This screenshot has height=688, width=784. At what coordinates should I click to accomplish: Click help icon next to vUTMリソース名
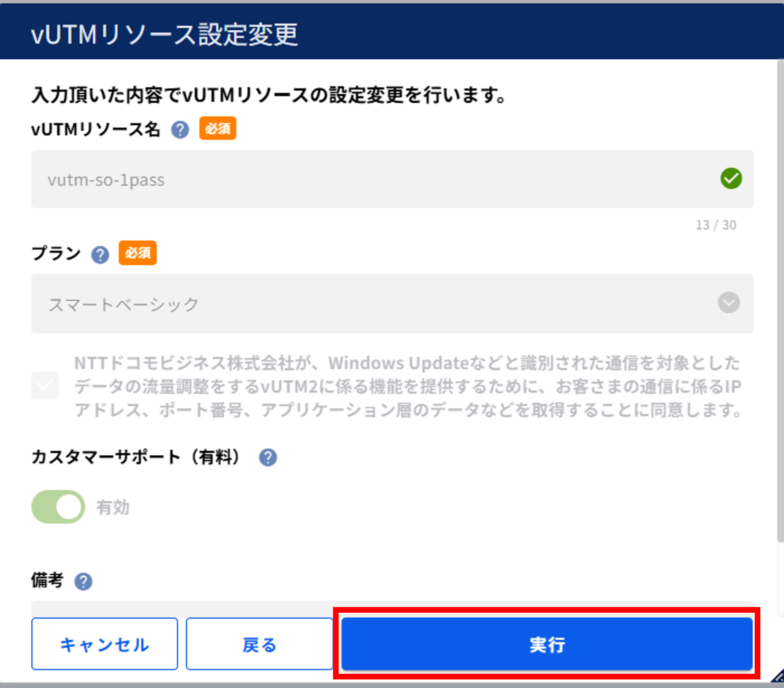point(180,130)
